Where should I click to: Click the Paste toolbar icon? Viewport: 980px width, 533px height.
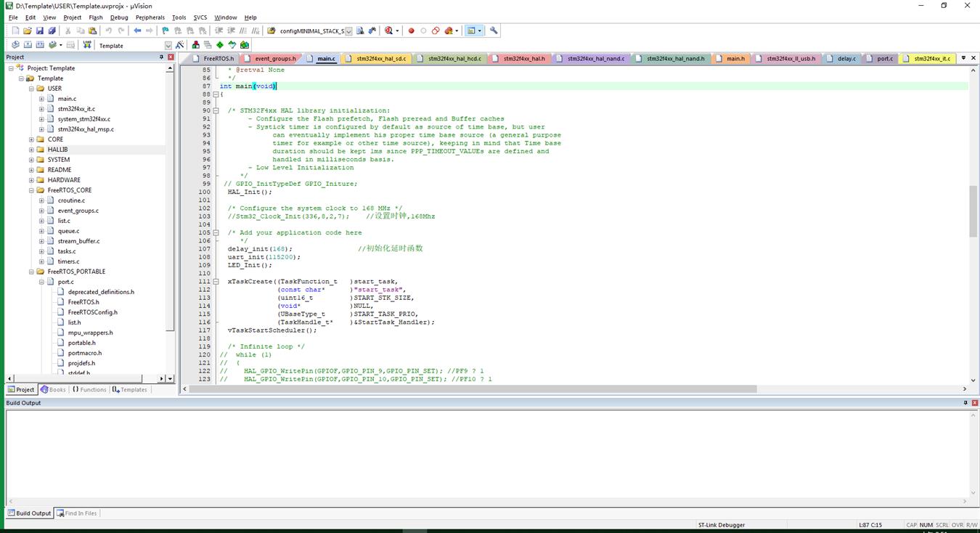[x=93, y=30]
